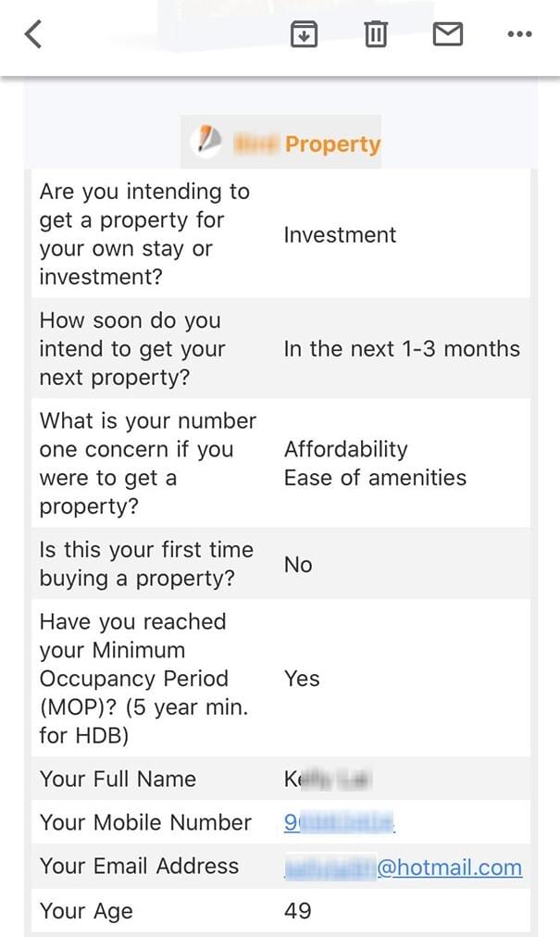
Task: Tap the 'No' first-time buyer answer
Action: click(298, 565)
